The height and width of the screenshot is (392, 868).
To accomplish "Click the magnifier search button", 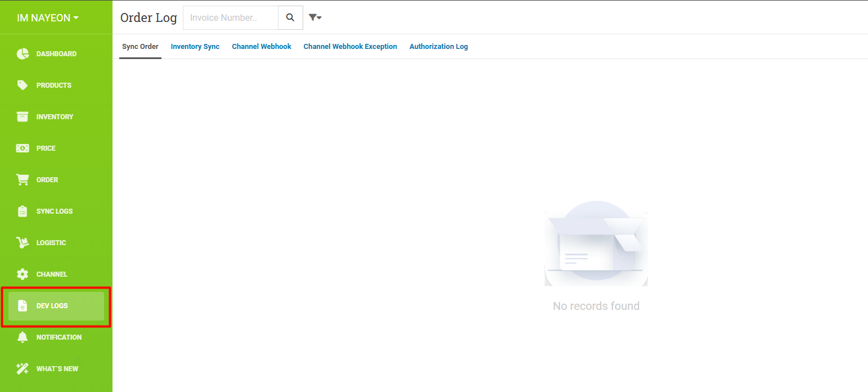I will point(290,17).
